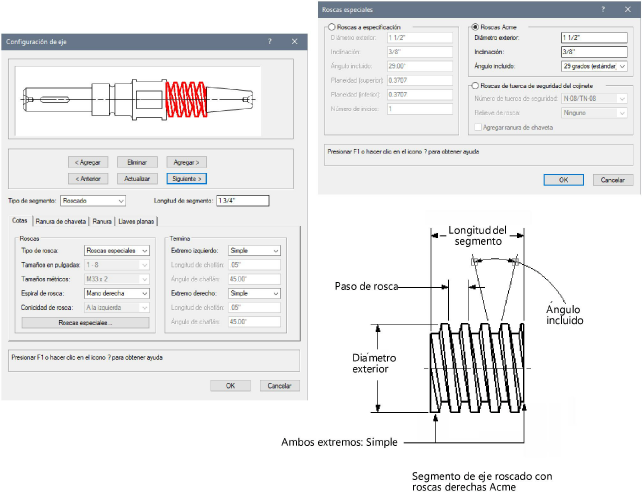Click the shaft preview image
The height and width of the screenshot is (498, 642).
coord(140,102)
